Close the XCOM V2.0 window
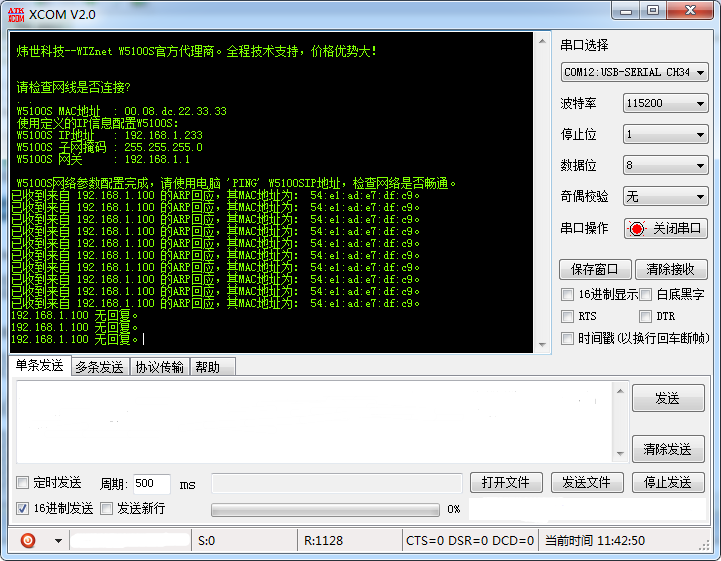This screenshot has width=721, height=561. coord(690,11)
